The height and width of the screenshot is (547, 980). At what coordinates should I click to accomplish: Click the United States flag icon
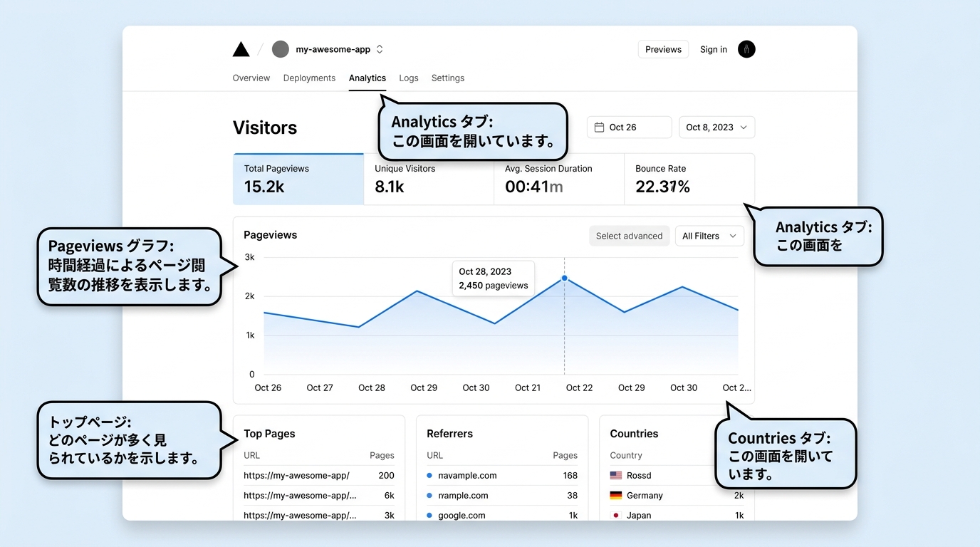click(x=616, y=475)
